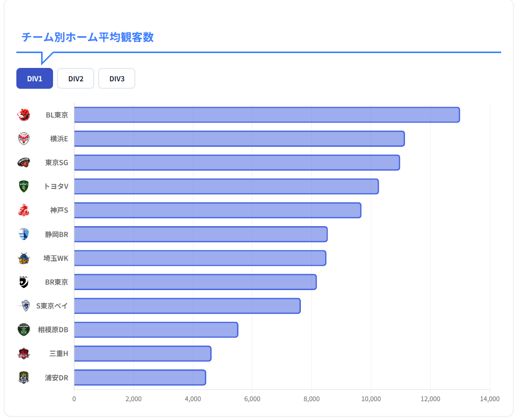Select the 浦安DR team logo
Viewport: 517px width, 420px height.
coord(24,377)
